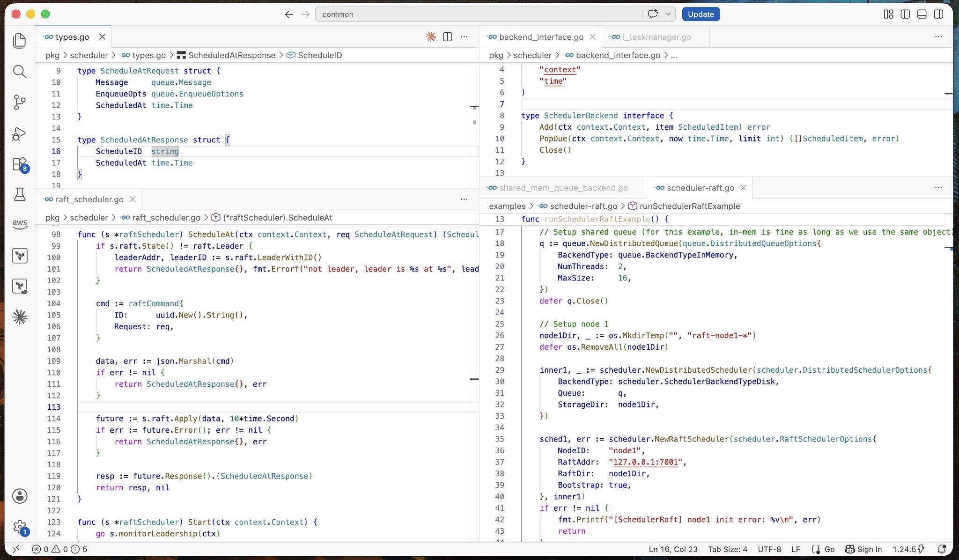Toggle the secondary side bar
Image resolution: width=959 pixels, height=560 pixels.
click(938, 14)
